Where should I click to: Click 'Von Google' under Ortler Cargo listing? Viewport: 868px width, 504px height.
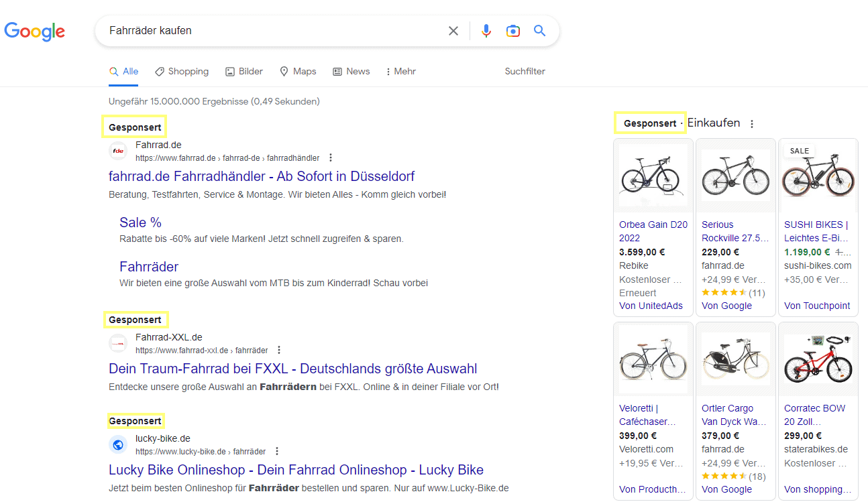[726, 489]
